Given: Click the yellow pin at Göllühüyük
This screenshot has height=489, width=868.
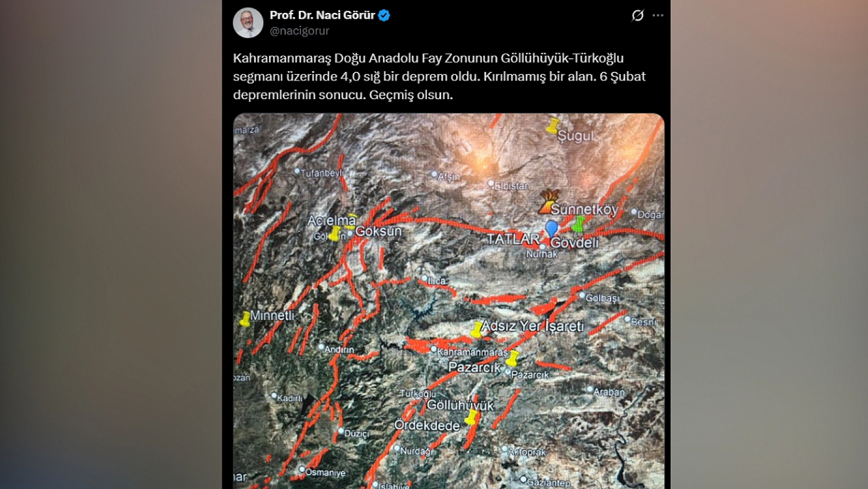Looking at the screenshot, I should pos(471,417).
